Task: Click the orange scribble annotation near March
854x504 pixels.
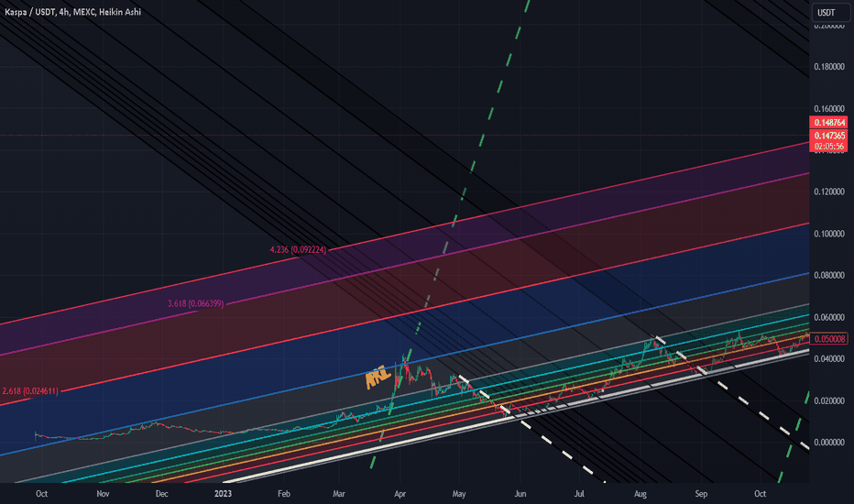Action: tap(378, 377)
